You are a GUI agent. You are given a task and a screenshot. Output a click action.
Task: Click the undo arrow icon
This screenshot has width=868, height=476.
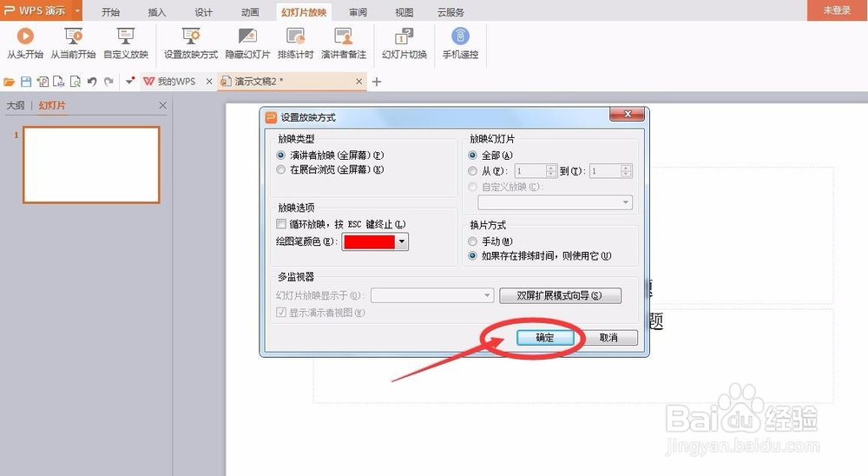[x=92, y=82]
